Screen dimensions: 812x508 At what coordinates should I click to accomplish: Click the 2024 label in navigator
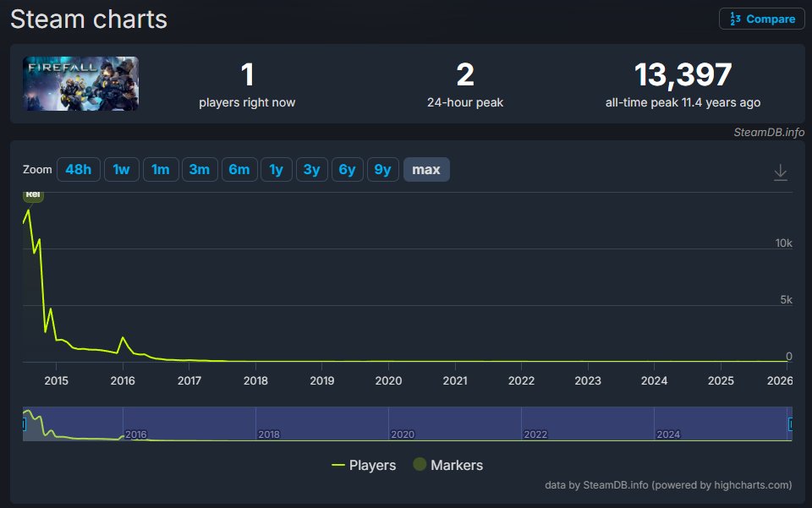coord(668,434)
